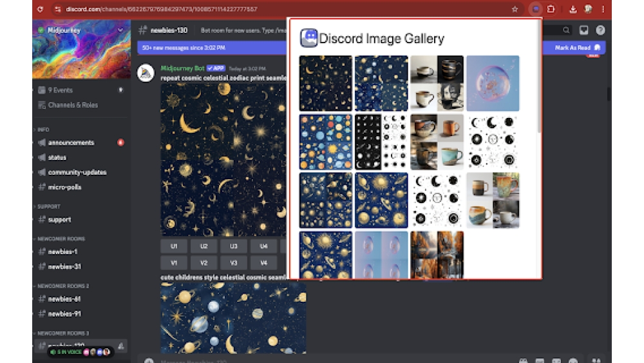The width and height of the screenshot is (644, 363).
Task: Open the Discord help icon
Action: click(x=600, y=30)
